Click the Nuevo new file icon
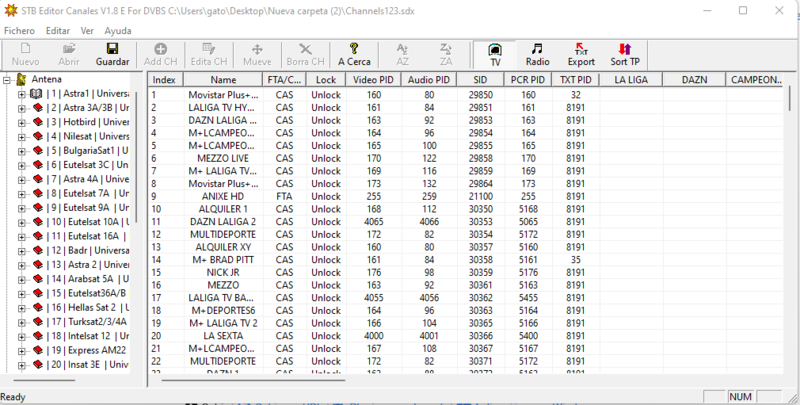This screenshot has width=800, height=405. (x=26, y=49)
